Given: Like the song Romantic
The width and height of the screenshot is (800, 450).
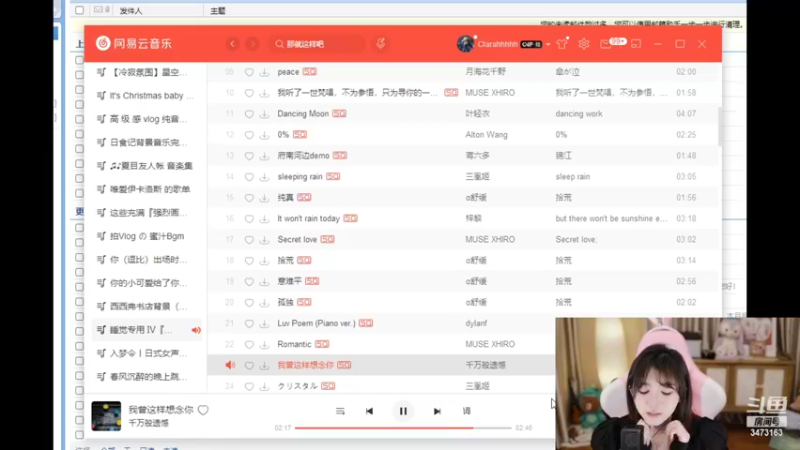Looking at the screenshot, I should point(249,344).
